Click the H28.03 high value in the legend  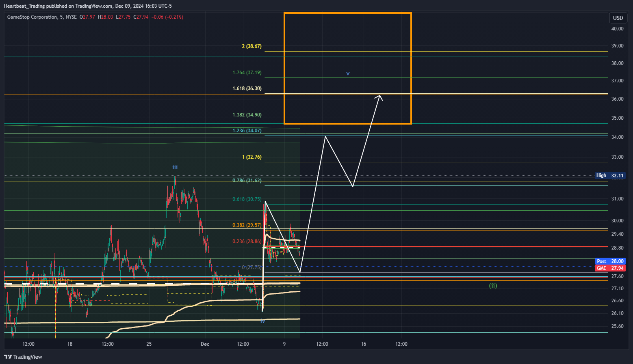click(106, 17)
